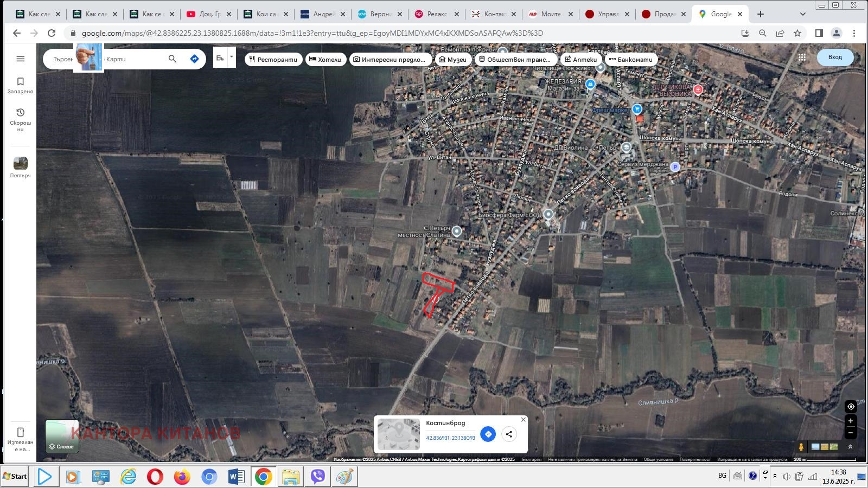The height and width of the screenshot is (488, 868).
Task: Filter map by Ресторанти
Action: coord(273,60)
